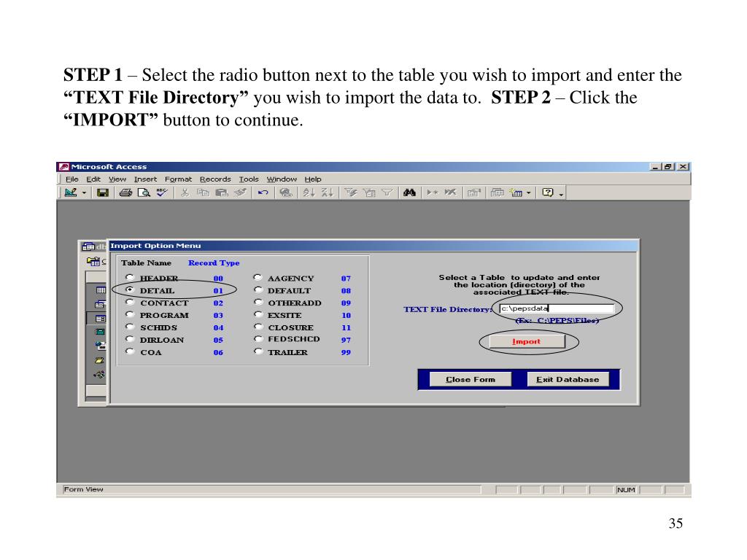Click the Properties toolbar icon

tap(473, 192)
